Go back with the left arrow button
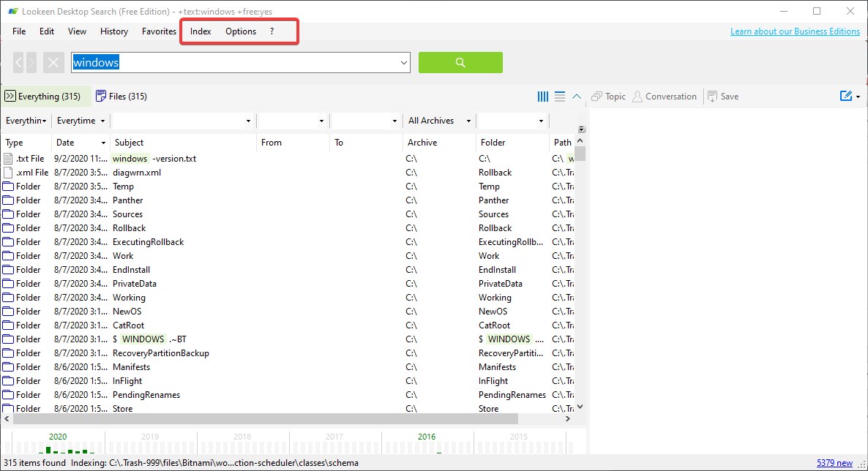Image resolution: width=868 pixels, height=471 pixels. pos(18,63)
